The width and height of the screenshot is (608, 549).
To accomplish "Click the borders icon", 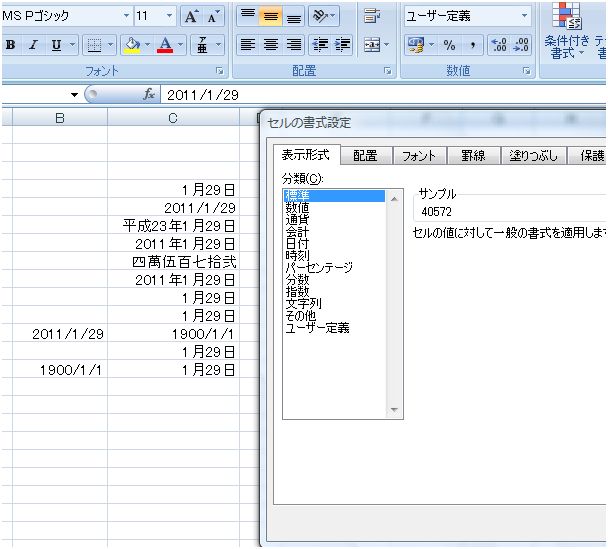I will coord(94,45).
